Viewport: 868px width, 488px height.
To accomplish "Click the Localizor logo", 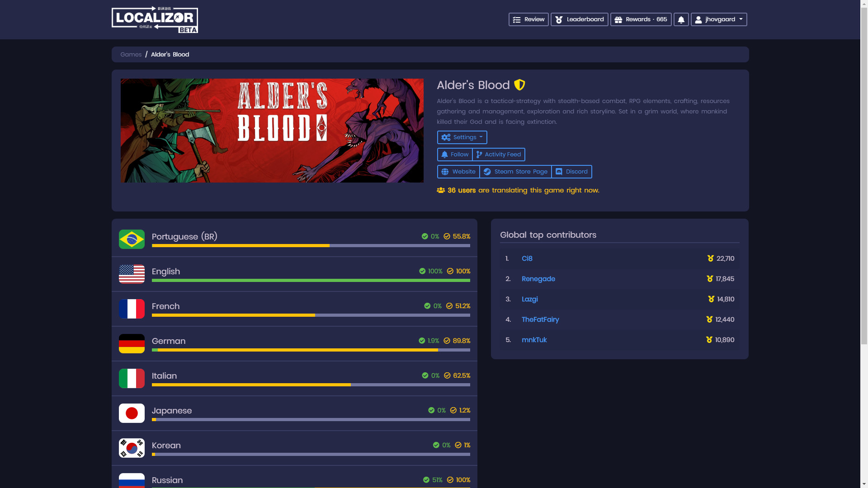I will [x=155, y=19].
